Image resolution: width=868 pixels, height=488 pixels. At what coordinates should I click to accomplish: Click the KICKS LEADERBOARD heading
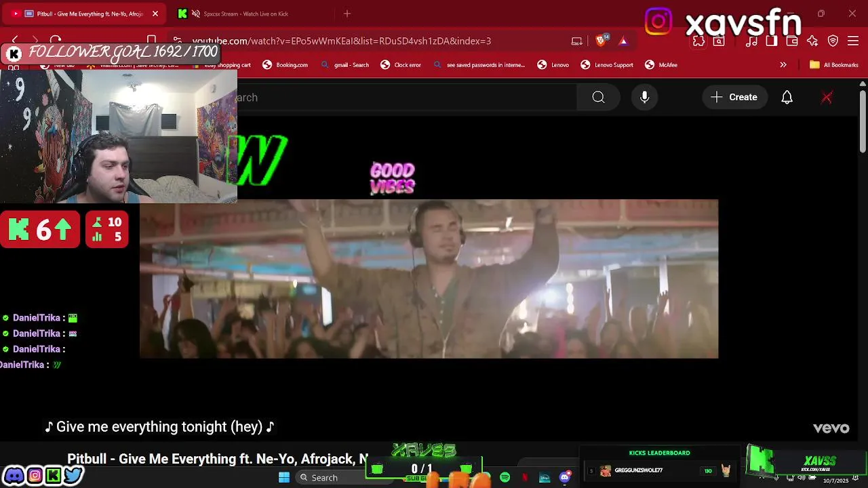[x=659, y=453]
